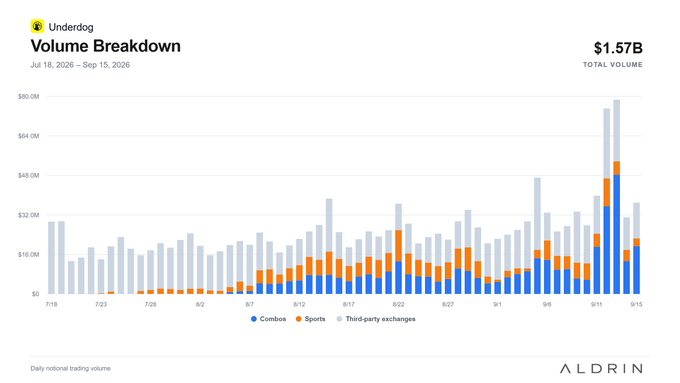Viewport: 680px width, 383px height.
Task: Click the bar above the 8/22 label
Action: (x=399, y=249)
